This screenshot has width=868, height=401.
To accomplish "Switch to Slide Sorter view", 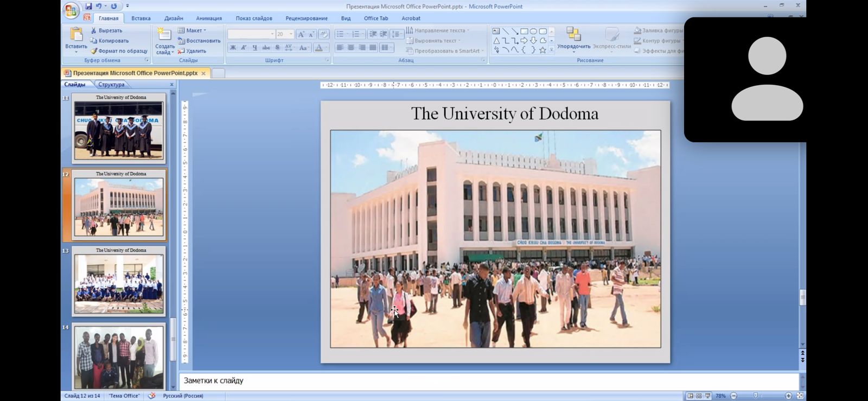I will click(x=699, y=396).
